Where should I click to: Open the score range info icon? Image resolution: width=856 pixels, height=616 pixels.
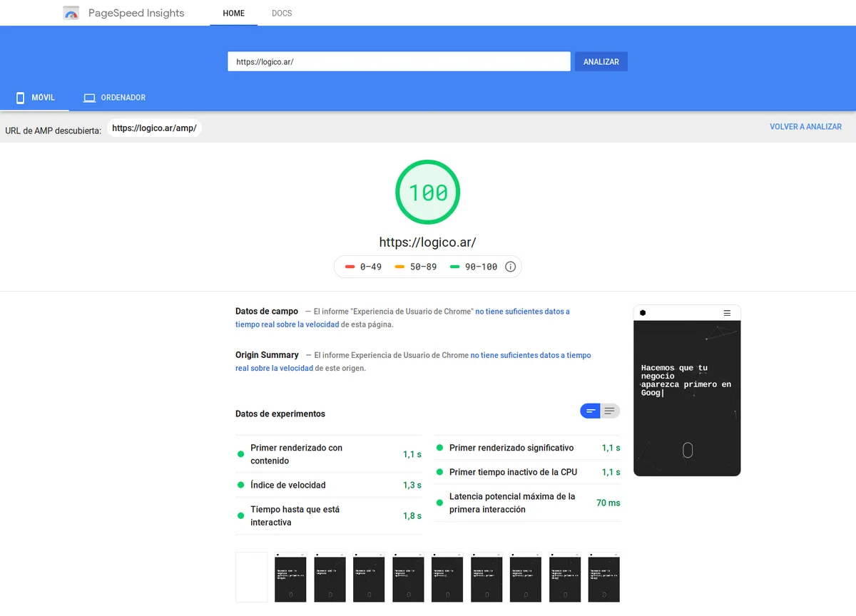(x=510, y=267)
